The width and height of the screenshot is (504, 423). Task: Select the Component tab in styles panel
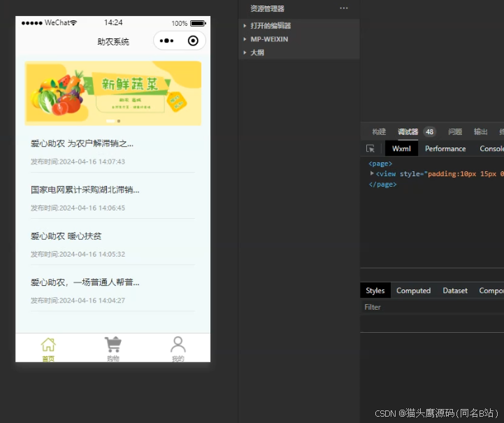491,291
